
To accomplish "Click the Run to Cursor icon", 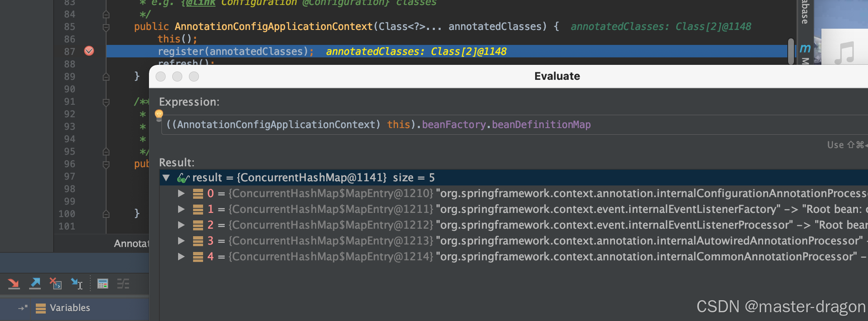I will (77, 284).
